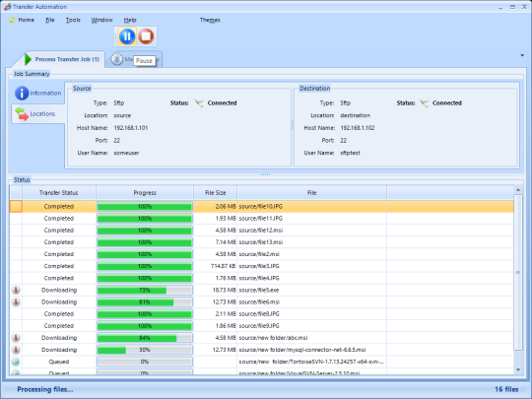Click the gear icon on the second tab
The width and height of the screenshot is (532, 399).
click(x=116, y=60)
